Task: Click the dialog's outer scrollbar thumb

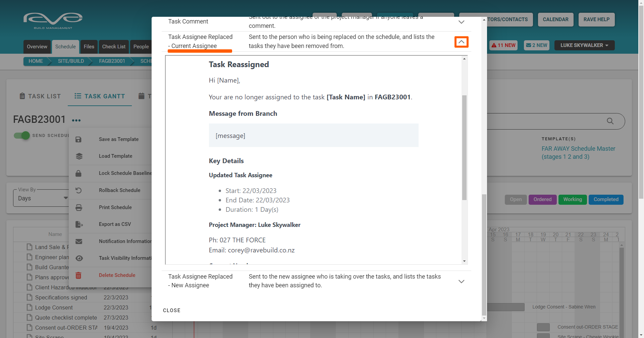Action: (484, 255)
